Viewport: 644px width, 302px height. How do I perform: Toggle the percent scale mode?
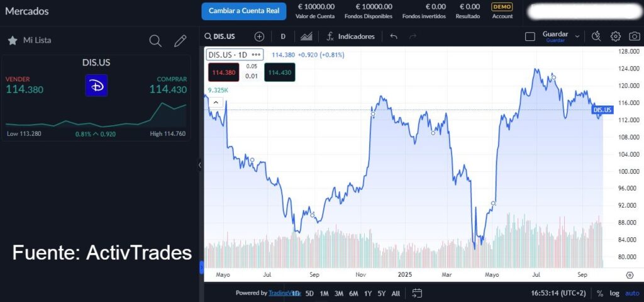pos(600,293)
